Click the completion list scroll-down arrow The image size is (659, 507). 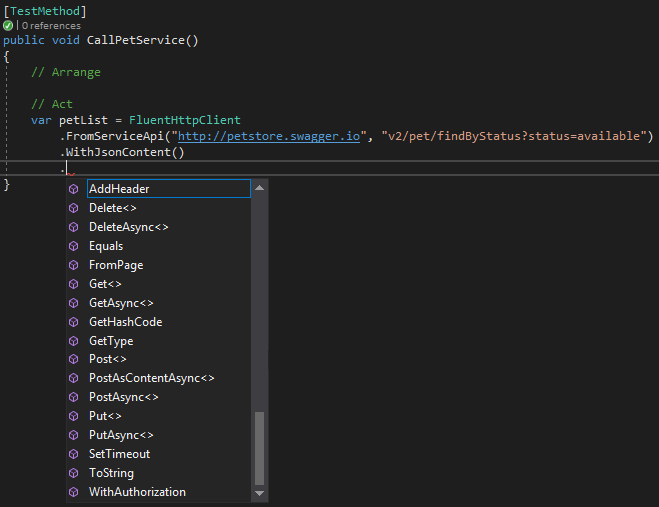(259, 493)
